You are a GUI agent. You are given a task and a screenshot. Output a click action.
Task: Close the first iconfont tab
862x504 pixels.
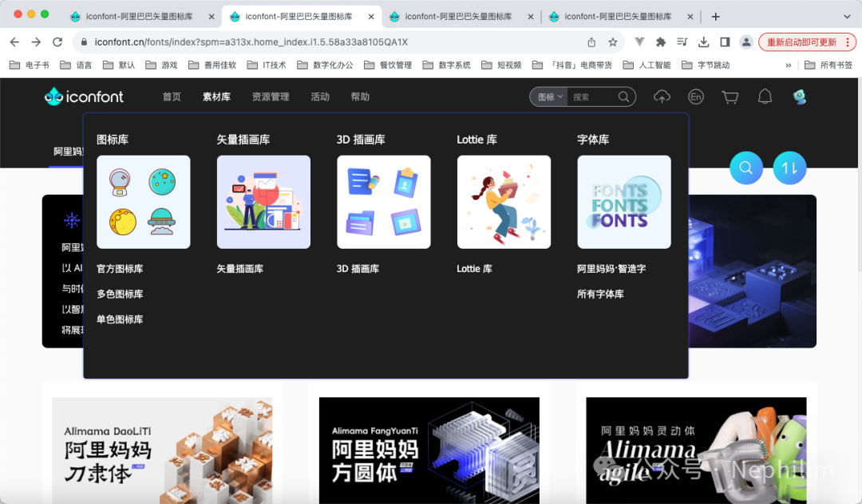(212, 17)
